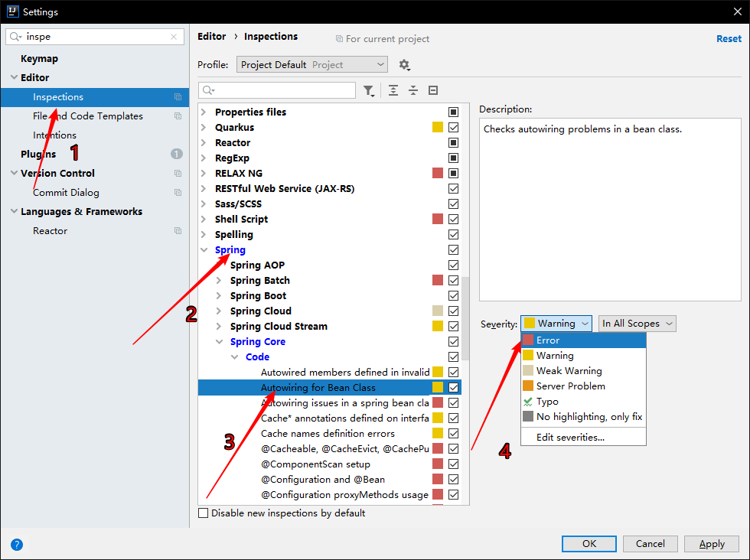
Task: Click the IntelliJ logo in the title bar
Action: 12,11
